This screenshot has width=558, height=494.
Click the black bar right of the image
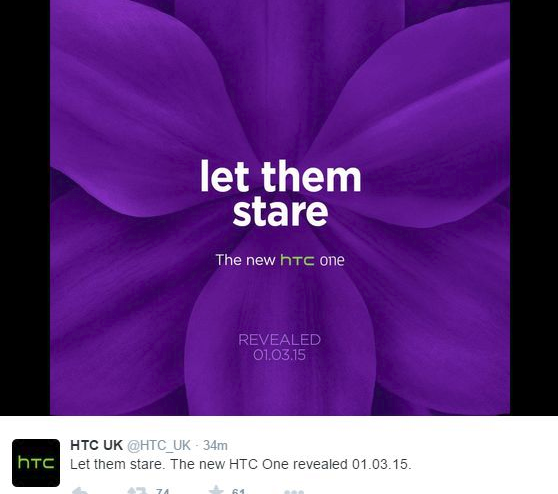534,207
